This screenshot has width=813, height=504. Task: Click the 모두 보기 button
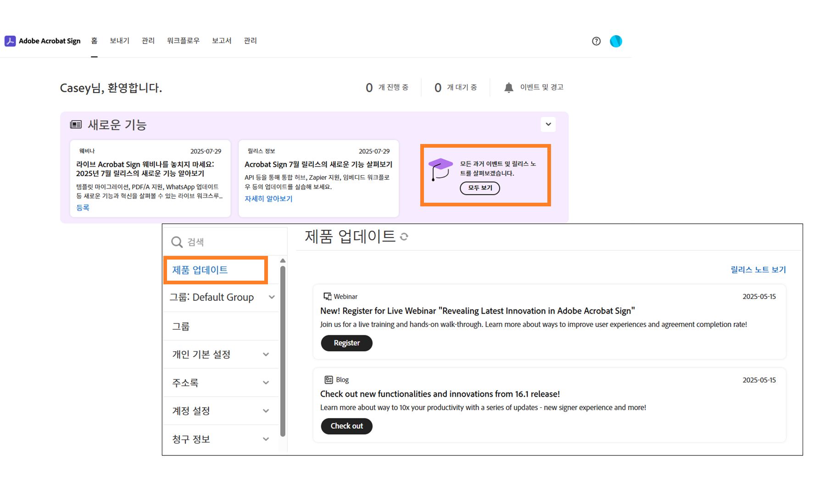(x=480, y=188)
